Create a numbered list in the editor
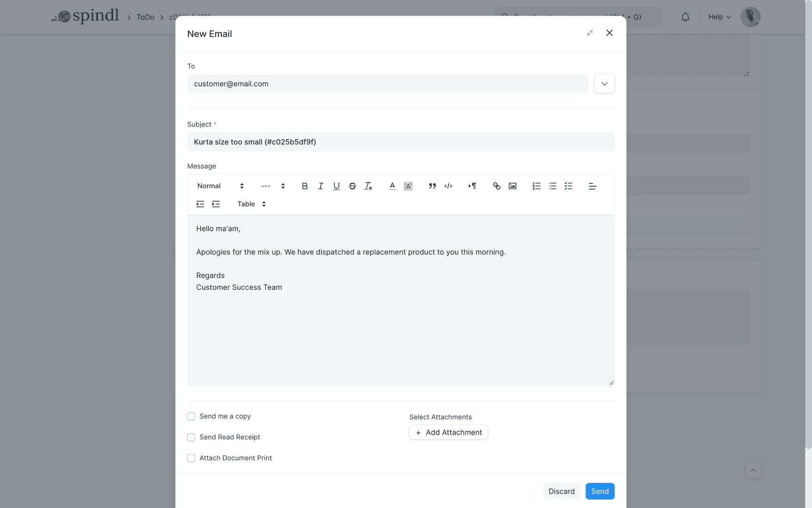The width and height of the screenshot is (812, 508). pyautogui.click(x=536, y=186)
